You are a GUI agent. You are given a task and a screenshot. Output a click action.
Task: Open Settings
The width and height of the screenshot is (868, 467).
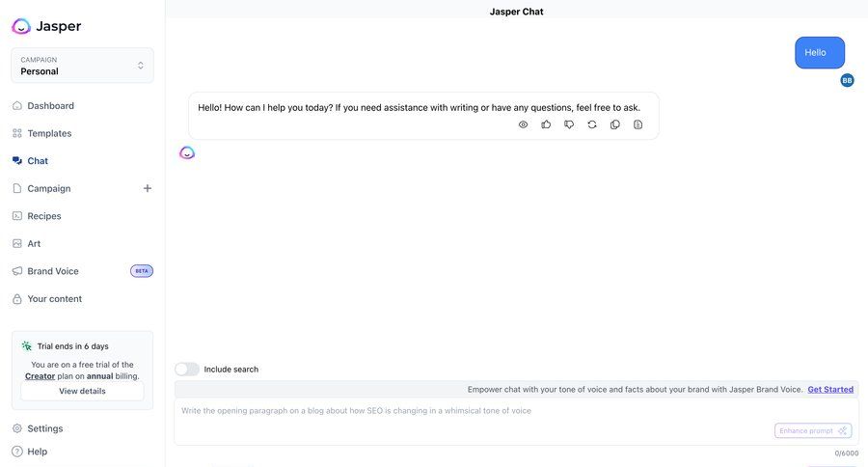click(x=44, y=428)
